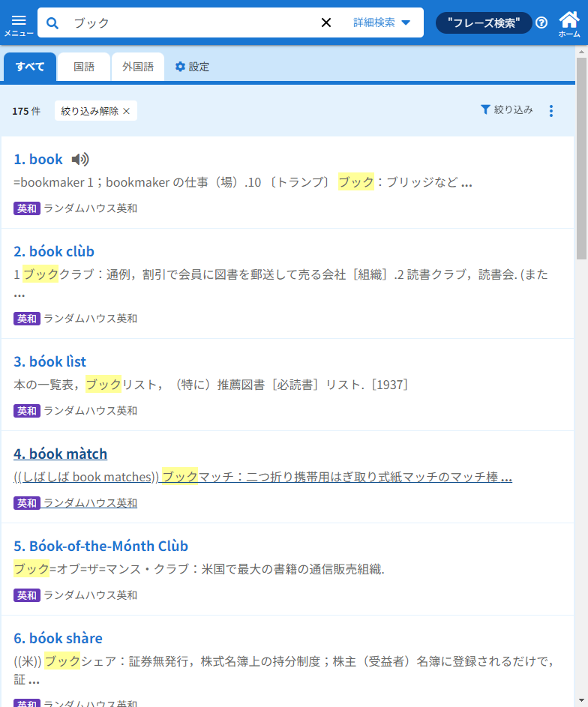
Task: Open 設定 settings with gear icon
Action: point(192,67)
